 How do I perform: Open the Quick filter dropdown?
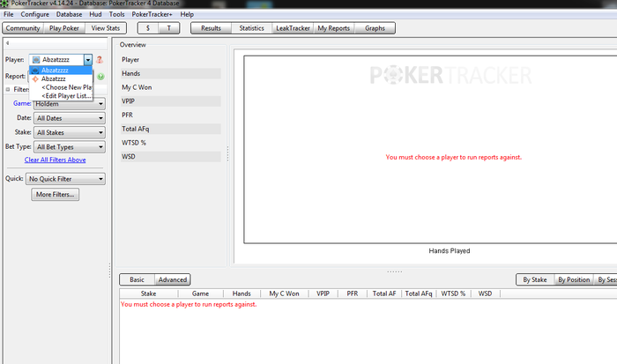click(65, 179)
